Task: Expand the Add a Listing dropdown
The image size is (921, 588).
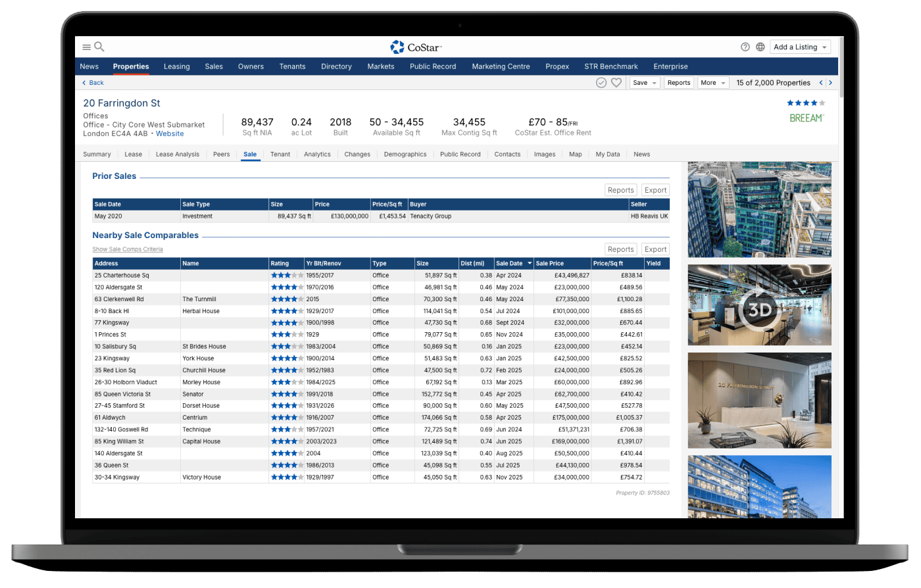Action: click(800, 47)
